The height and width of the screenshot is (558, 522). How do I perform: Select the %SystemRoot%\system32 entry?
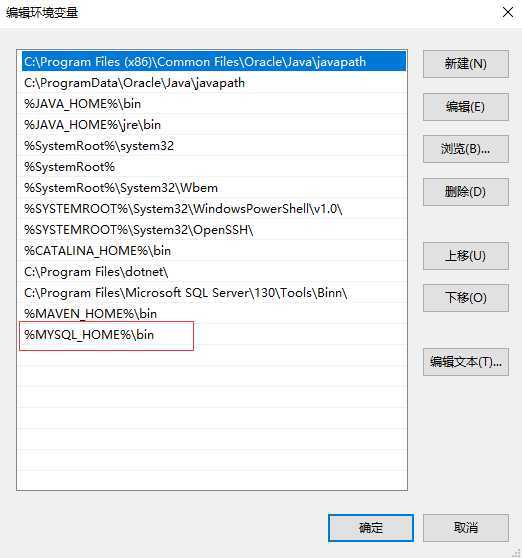coord(213,146)
